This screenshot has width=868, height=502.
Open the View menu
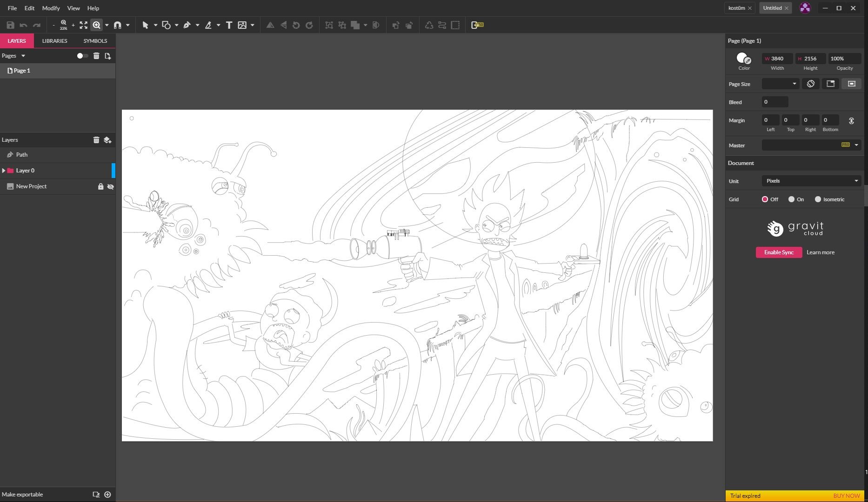tap(73, 8)
